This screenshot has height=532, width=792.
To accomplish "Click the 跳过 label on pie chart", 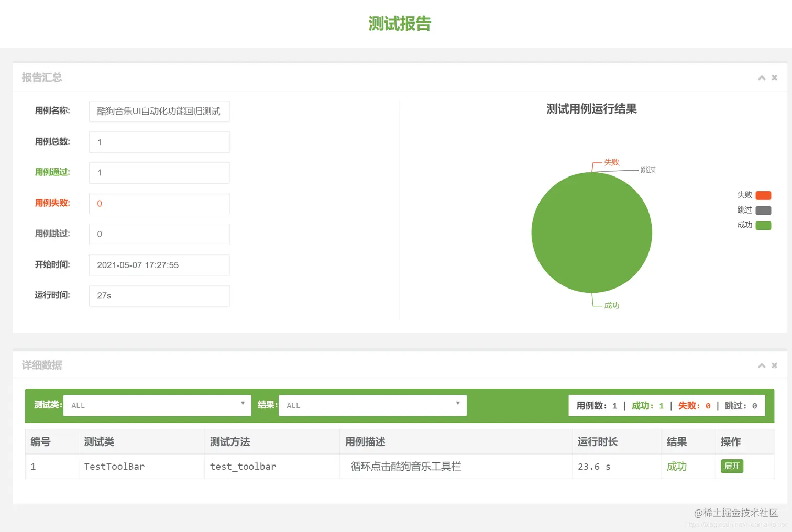I will (x=648, y=170).
